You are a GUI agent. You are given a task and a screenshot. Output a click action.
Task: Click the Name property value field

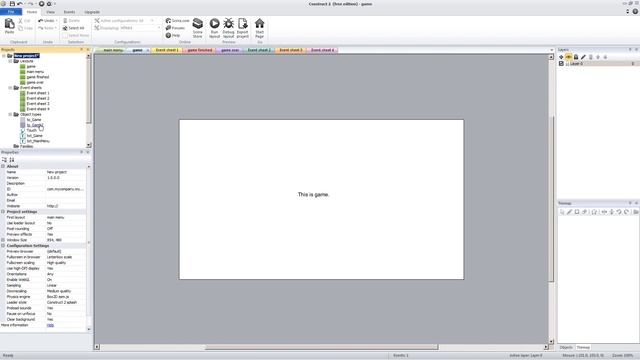[65, 172]
